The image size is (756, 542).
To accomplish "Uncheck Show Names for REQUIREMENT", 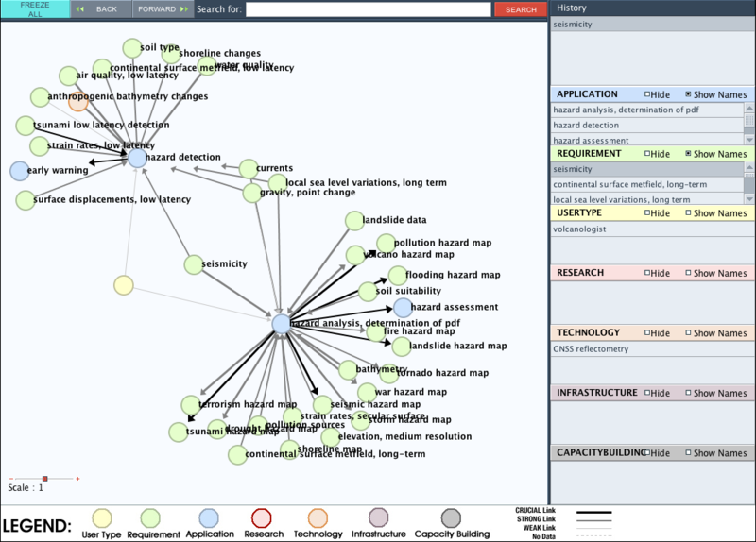I will click(x=689, y=154).
